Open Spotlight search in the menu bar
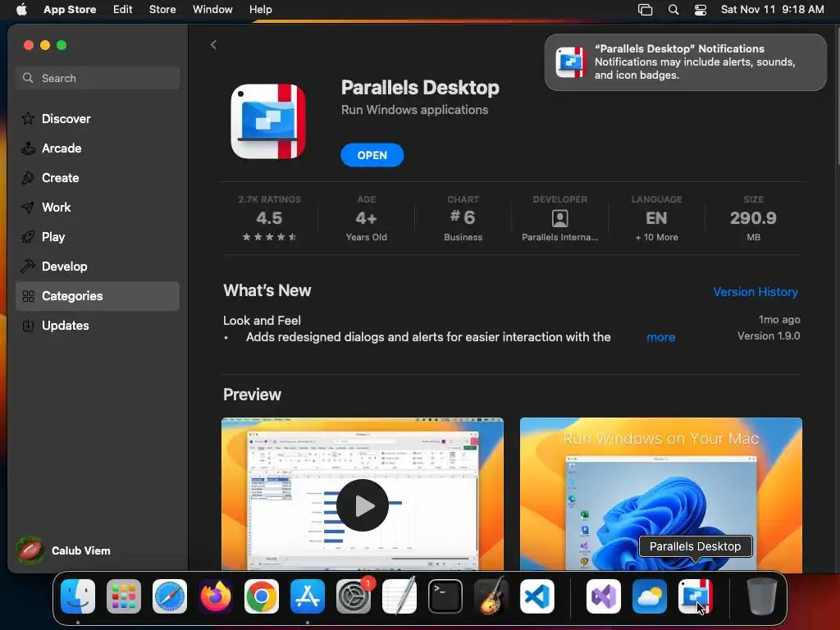This screenshot has height=630, width=840. pyautogui.click(x=673, y=10)
